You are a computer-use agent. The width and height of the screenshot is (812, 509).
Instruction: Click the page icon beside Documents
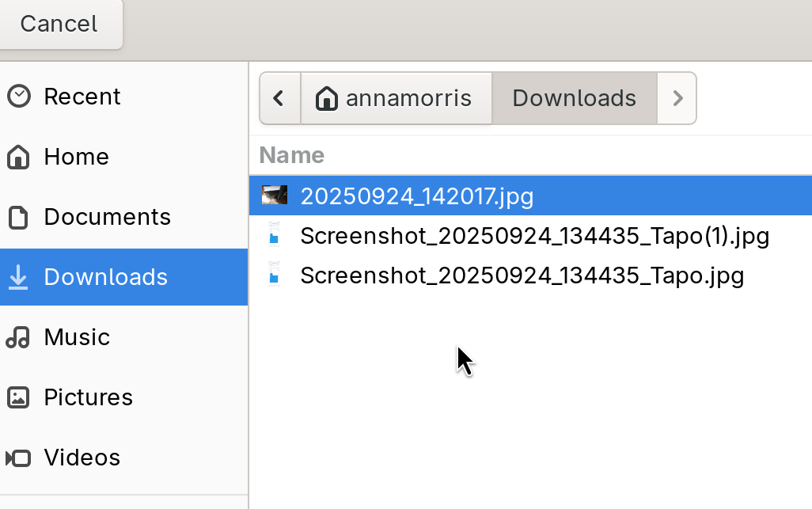(x=18, y=217)
